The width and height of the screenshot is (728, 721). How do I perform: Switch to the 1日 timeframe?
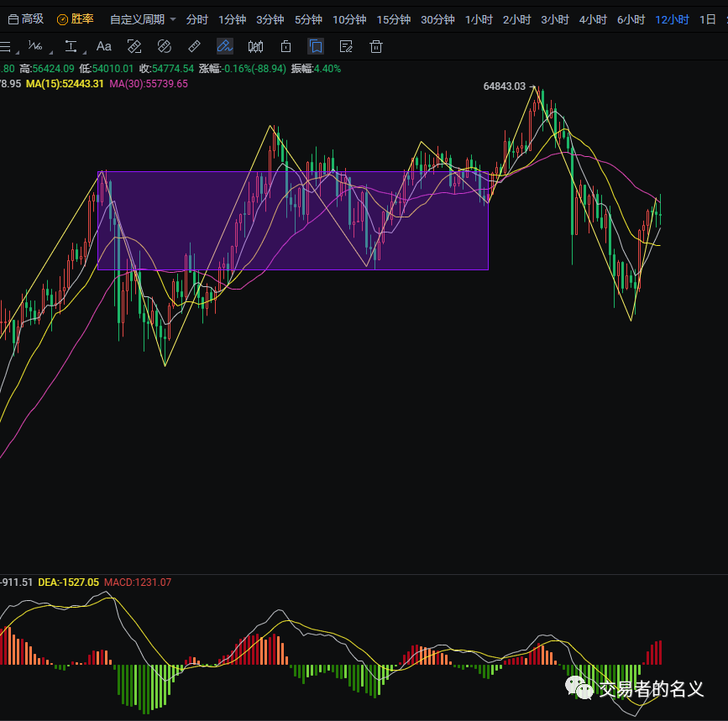(708, 19)
